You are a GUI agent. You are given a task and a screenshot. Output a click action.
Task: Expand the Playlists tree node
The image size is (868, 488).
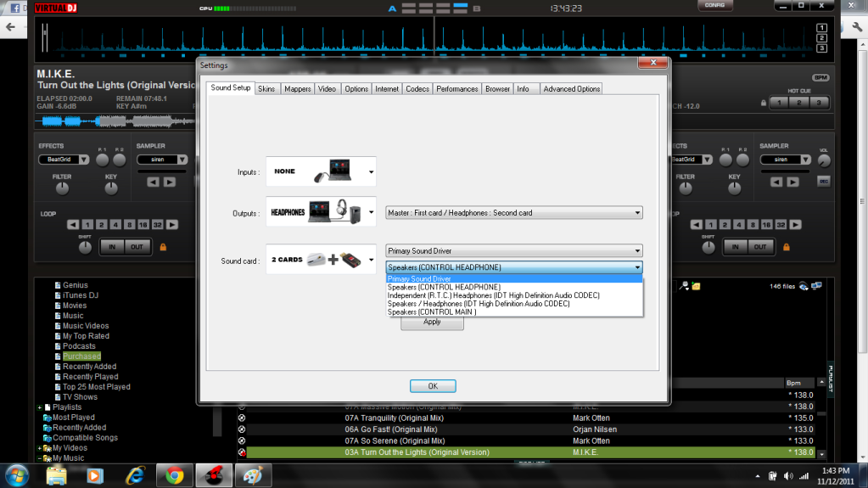tap(39, 407)
